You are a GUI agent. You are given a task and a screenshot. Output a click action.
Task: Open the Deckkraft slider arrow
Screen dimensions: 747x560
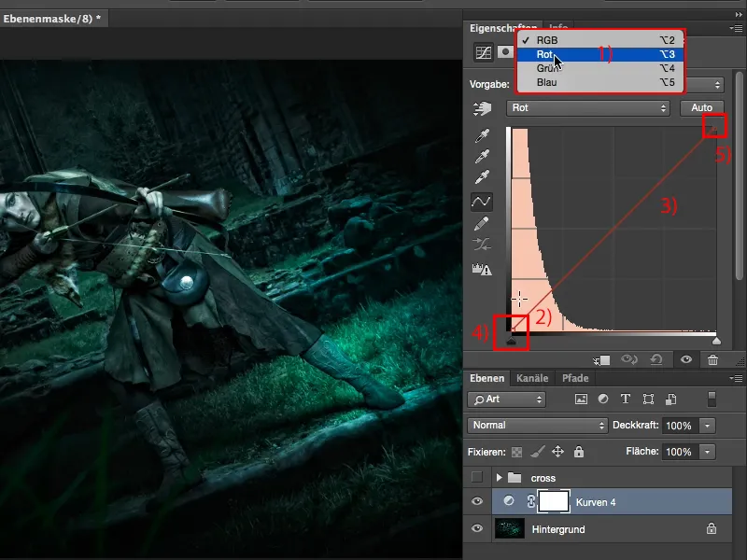pos(708,426)
